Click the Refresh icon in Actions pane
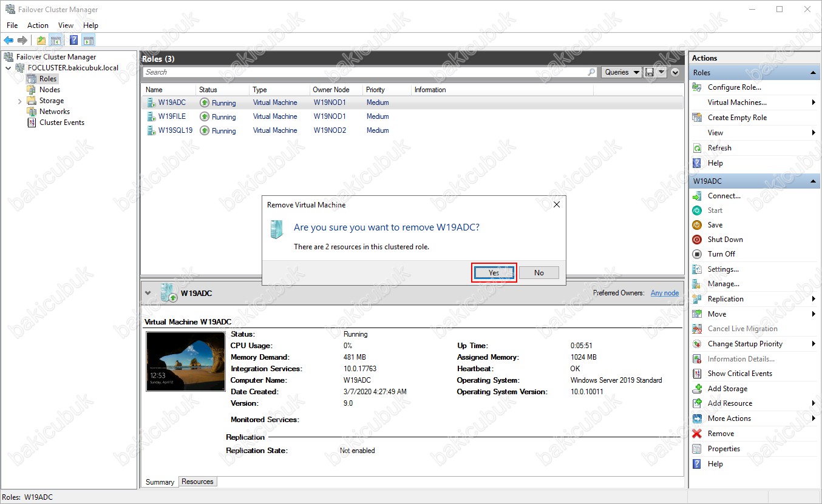This screenshot has width=822, height=504. point(697,148)
